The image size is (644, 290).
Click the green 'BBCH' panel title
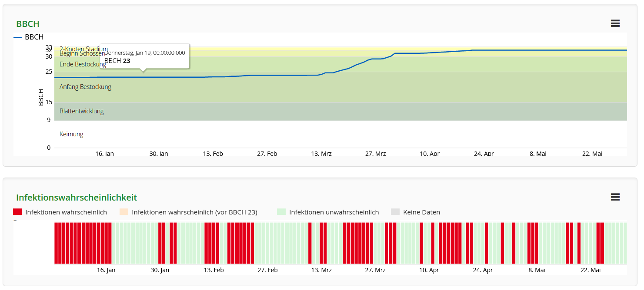tap(28, 24)
